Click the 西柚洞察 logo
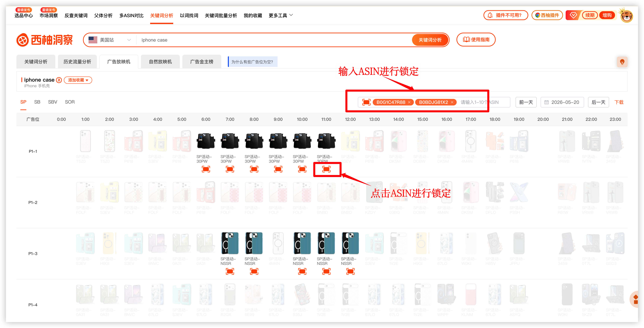This screenshot has width=644, height=328. click(44, 40)
